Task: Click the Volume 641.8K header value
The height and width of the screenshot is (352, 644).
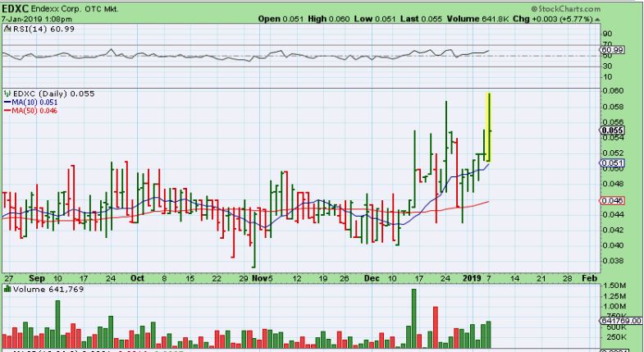Action: [477, 19]
